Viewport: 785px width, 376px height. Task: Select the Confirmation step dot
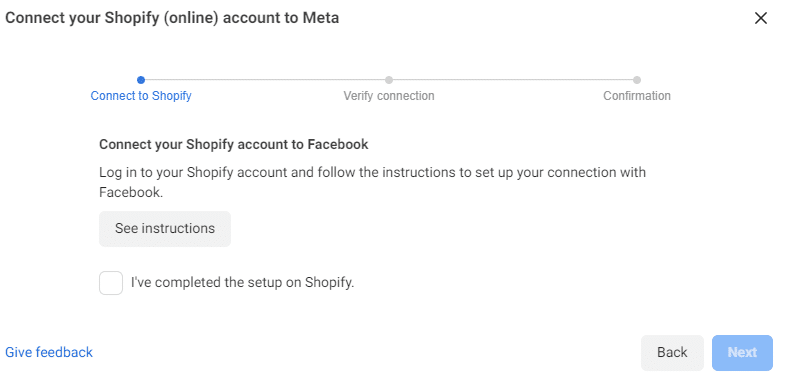pyautogui.click(x=637, y=80)
